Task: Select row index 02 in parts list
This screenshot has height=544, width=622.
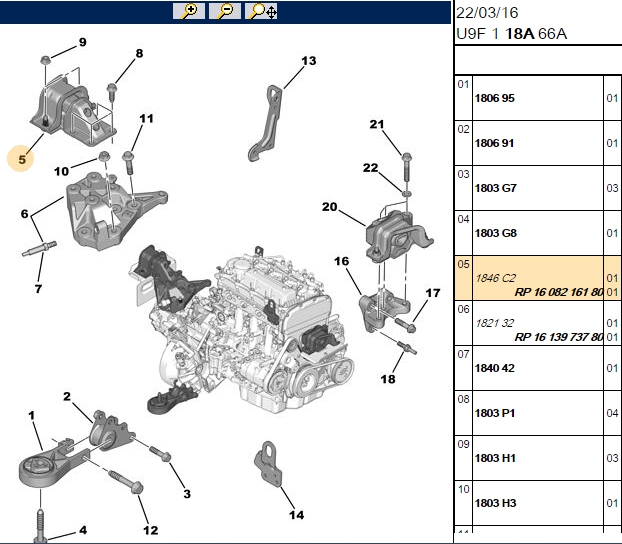Action: [463, 129]
